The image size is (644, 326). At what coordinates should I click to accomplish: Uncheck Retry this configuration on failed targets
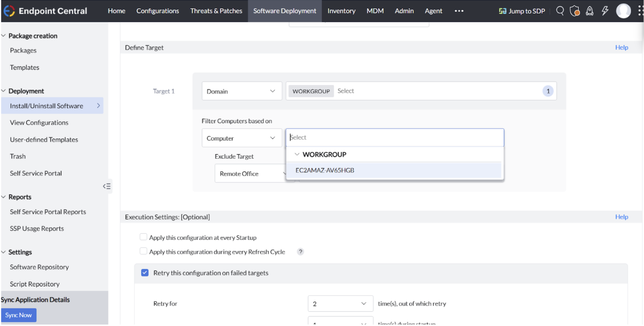pos(145,273)
